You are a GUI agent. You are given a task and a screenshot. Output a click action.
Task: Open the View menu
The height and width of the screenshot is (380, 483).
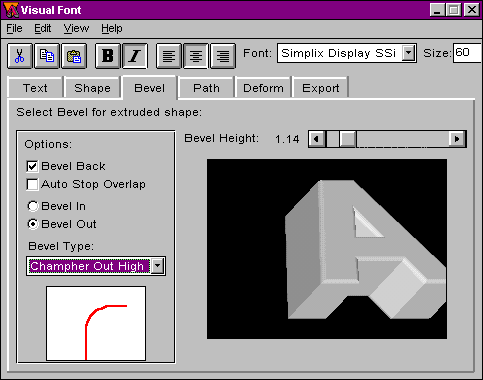(76, 29)
